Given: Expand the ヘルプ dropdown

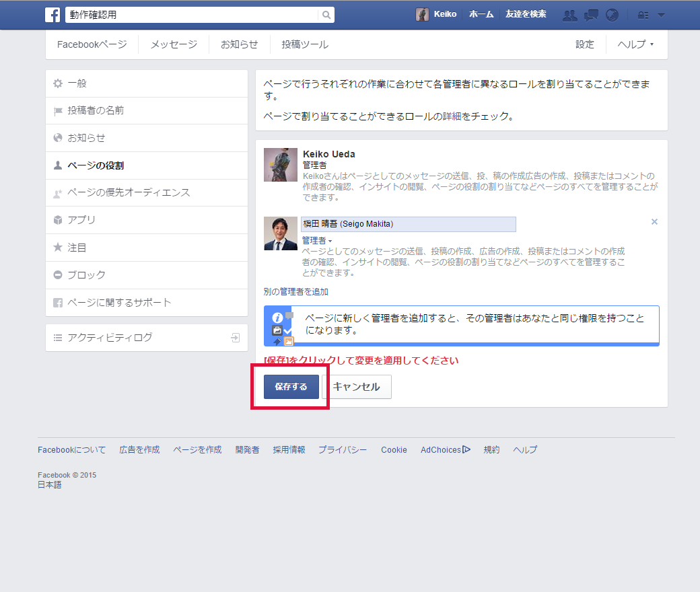Looking at the screenshot, I should tap(635, 44).
